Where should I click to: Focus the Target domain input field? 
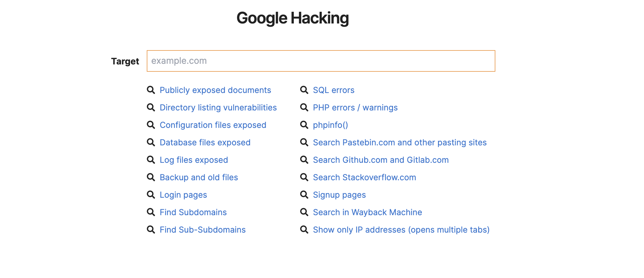pyautogui.click(x=321, y=61)
